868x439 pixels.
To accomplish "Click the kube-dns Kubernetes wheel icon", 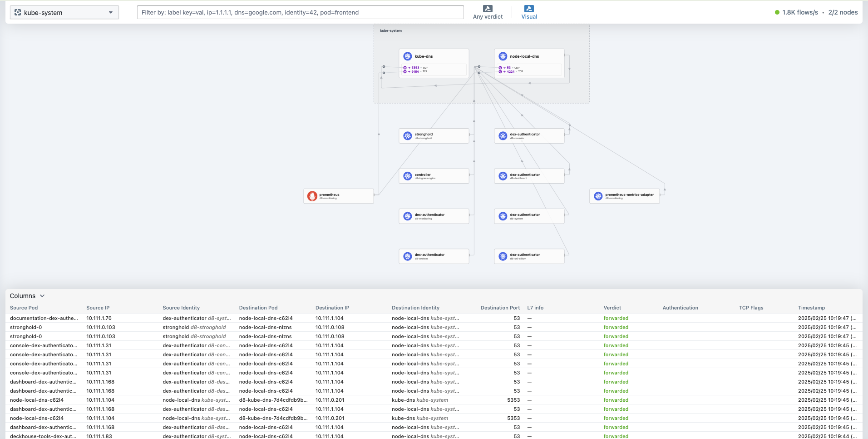I will (x=408, y=56).
